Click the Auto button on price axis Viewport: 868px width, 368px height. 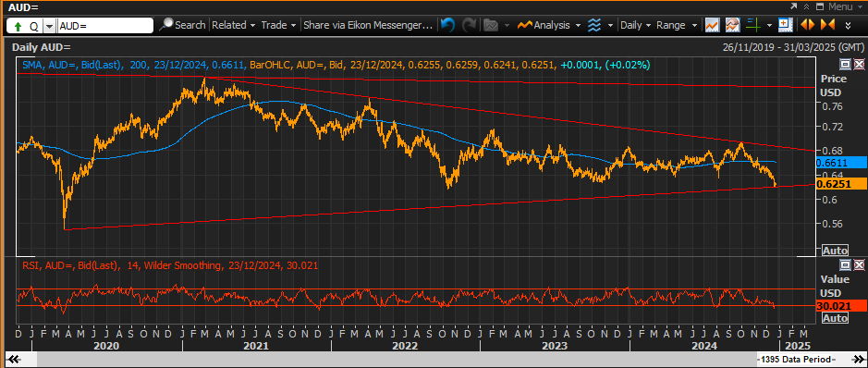pyautogui.click(x=835, y=251)
